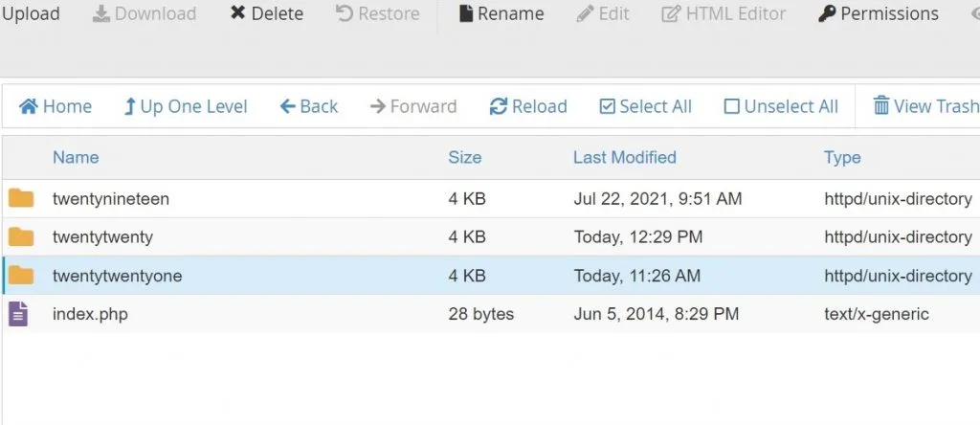Sort list by Size column header
Screen dimensions: 980x425
pyautogui.click(x=465, y=157)
